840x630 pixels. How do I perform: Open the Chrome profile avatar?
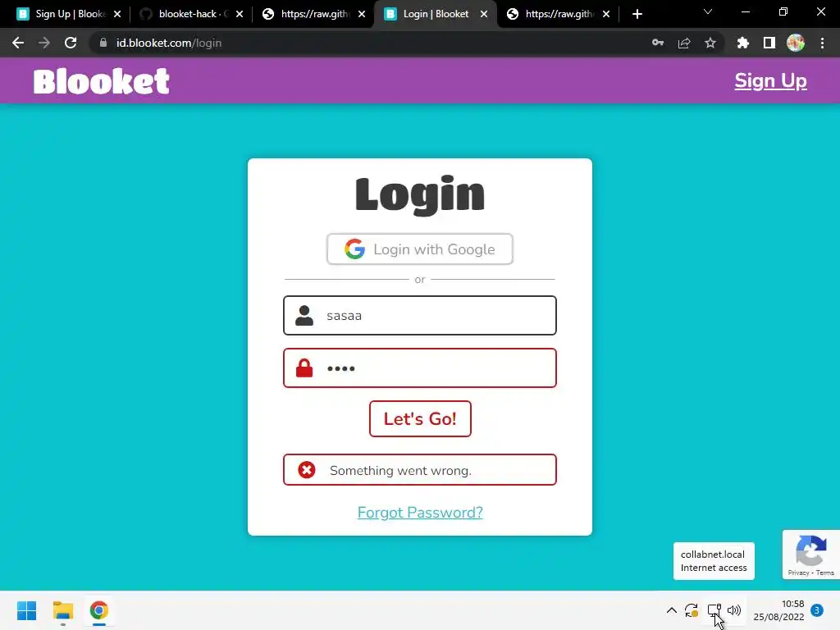pos(796,43)
